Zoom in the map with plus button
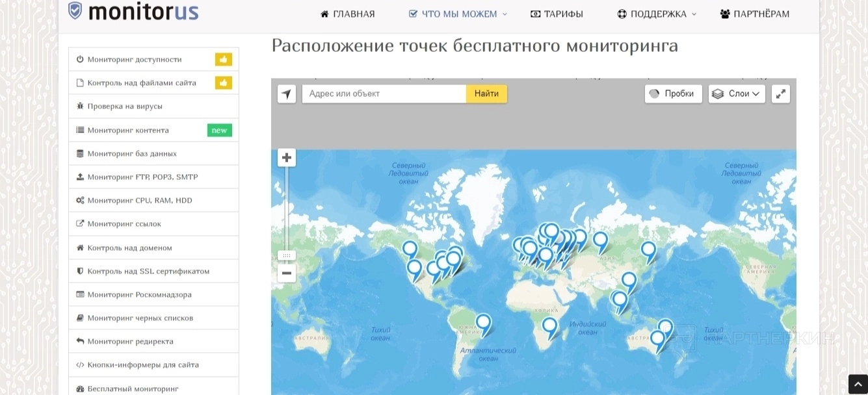 point(287,157)
